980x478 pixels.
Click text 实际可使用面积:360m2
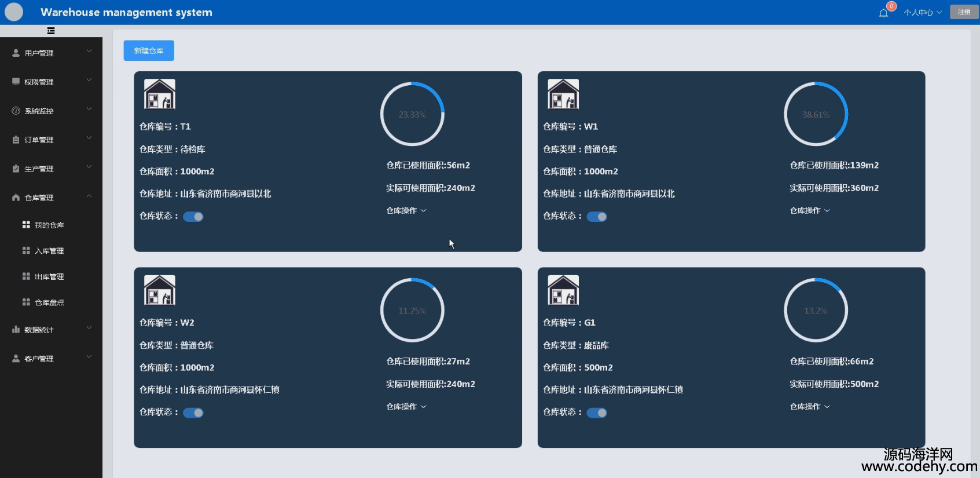pos(834,188)
